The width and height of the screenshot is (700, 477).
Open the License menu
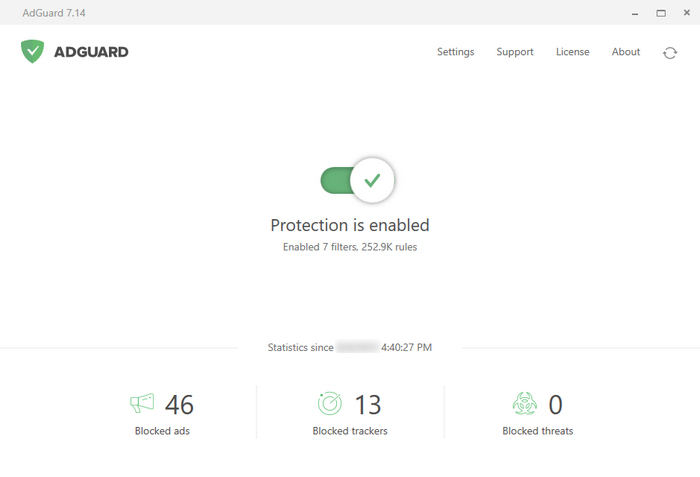pyautogui.click(x=572, y=52)
